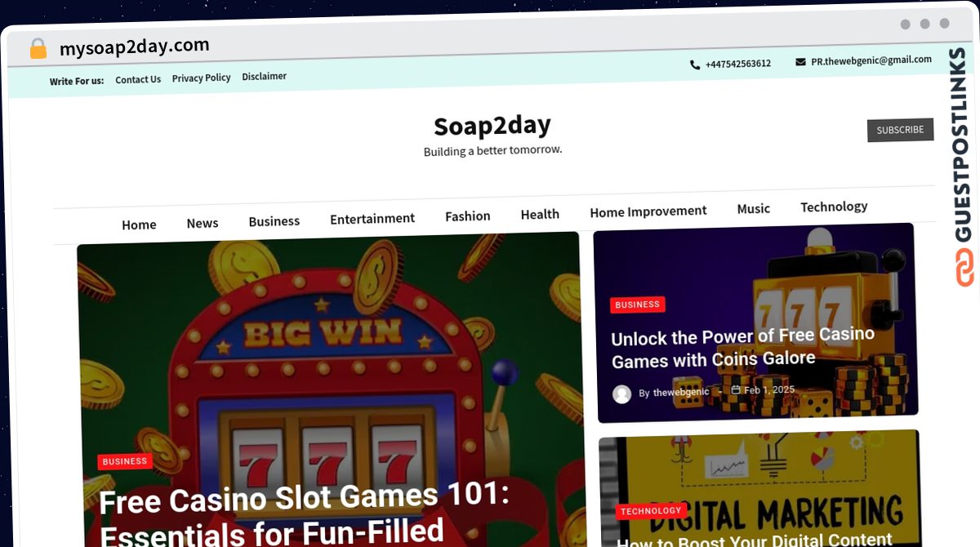Screen dimensions: 980x547
Task: Click the thewebgenic author avatar icon
Action: [622, 394]
